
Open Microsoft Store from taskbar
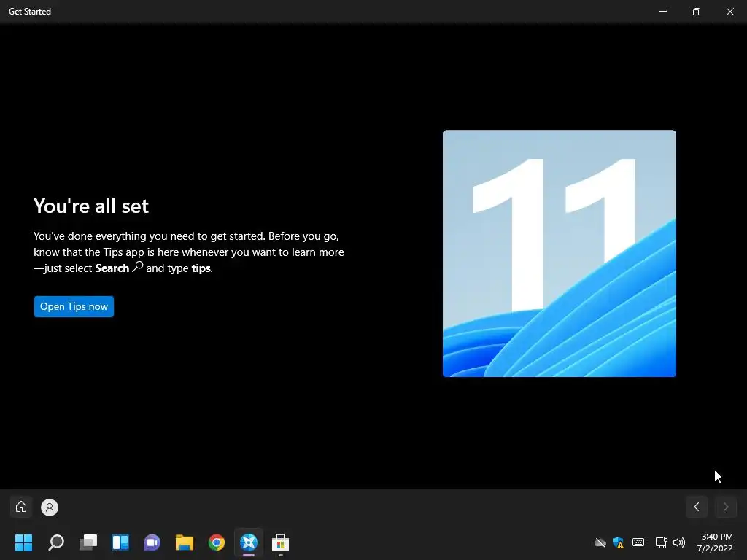(x=281, y=542)
